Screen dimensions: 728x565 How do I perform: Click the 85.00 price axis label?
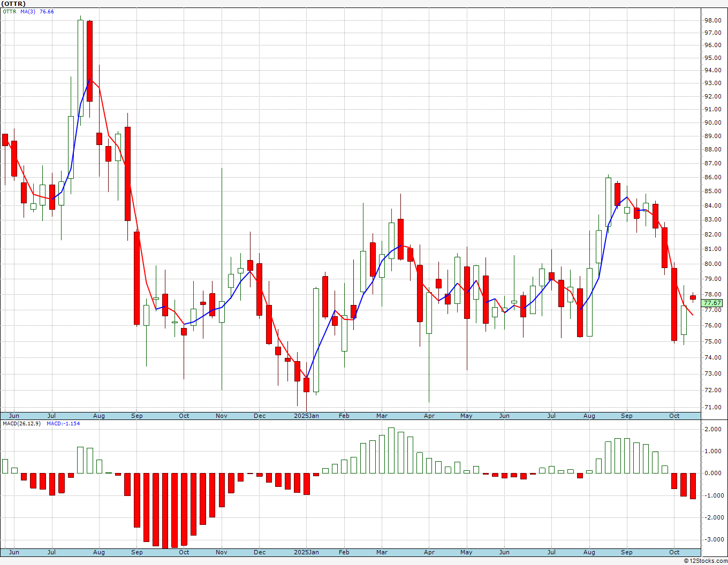click(712, 192)
